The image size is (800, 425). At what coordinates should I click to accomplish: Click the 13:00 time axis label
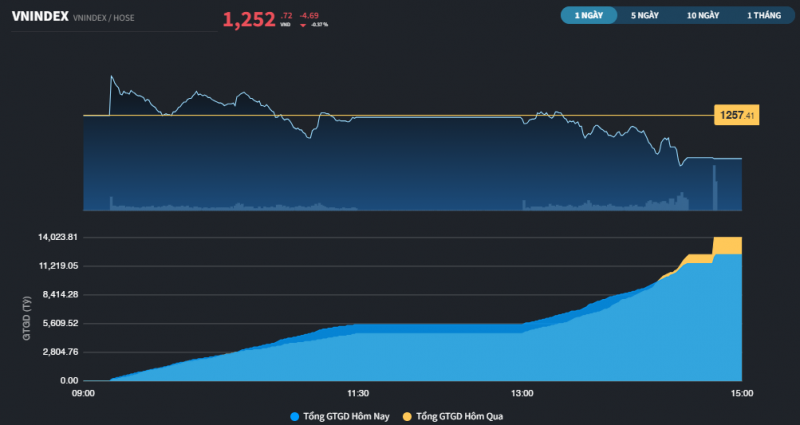tap(522, 393)
